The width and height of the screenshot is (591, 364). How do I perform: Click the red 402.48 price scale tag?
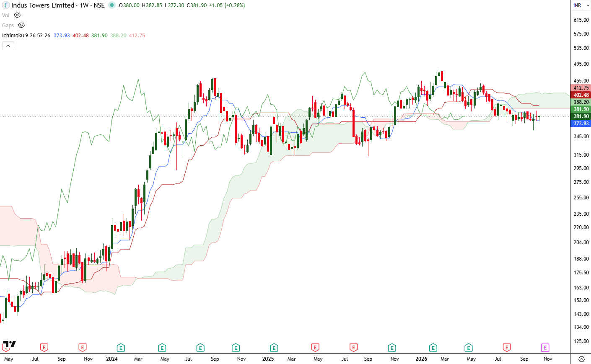[581, 95]
